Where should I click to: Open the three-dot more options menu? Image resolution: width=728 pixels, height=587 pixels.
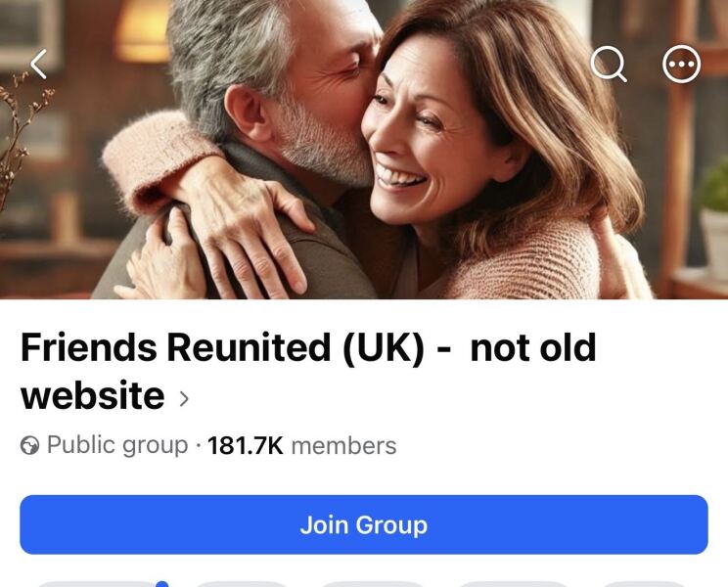tap(681, 64)
